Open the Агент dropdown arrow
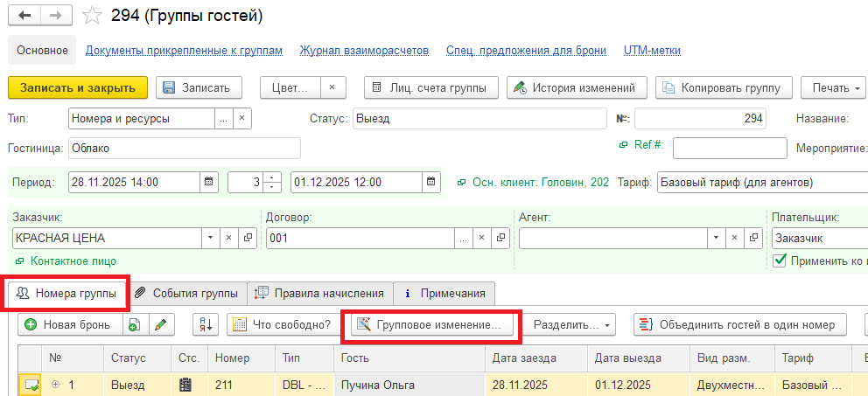This screenshot has width=868, height=396. coord(717,238)
